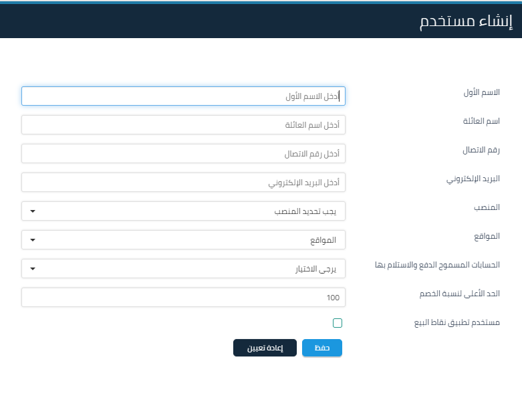Click the email (البريد الإلكتروني) input field
522x420 pixels.
tap(183, 183)
